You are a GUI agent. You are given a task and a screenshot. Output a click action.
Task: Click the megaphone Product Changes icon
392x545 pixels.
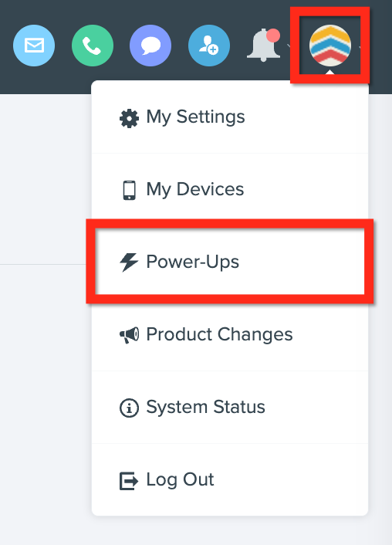(x=130, y=335)
